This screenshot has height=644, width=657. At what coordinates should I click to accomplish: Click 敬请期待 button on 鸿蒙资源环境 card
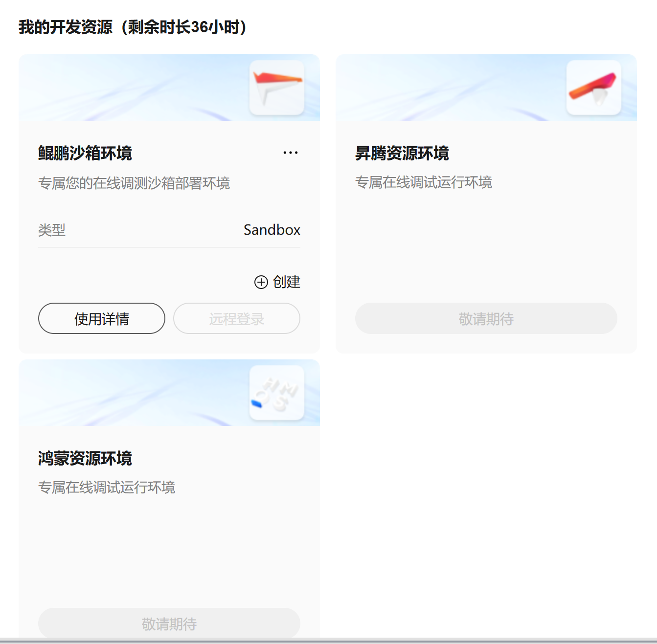(x=169, y=623)
